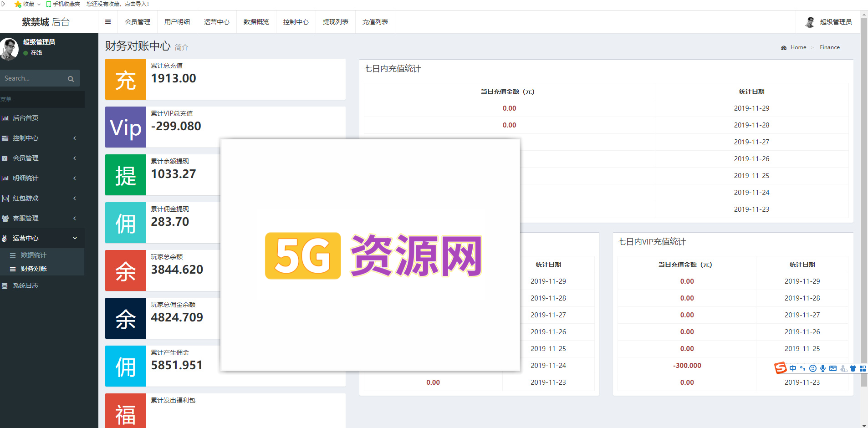
Task: Click the red 余 player balance tile icon
Action: (126, 270)
